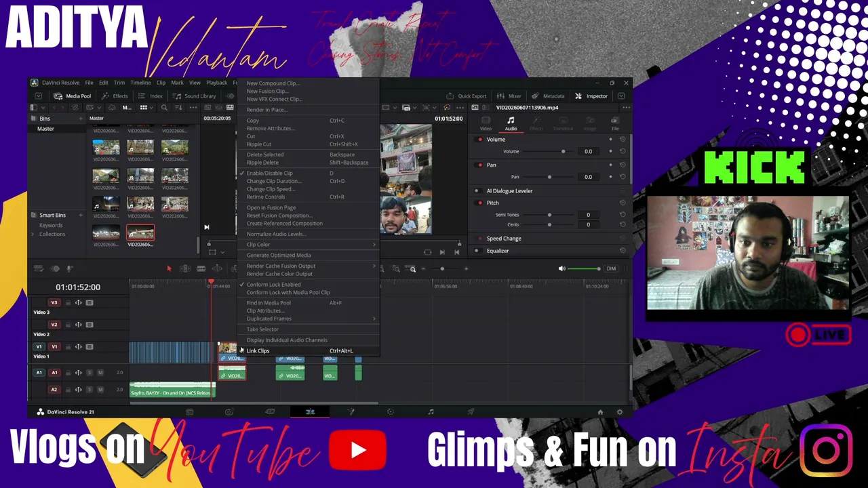This screenshot has height=488, width=868.
Task: Open the Duplicated Frames submenu
Action: 307,319
